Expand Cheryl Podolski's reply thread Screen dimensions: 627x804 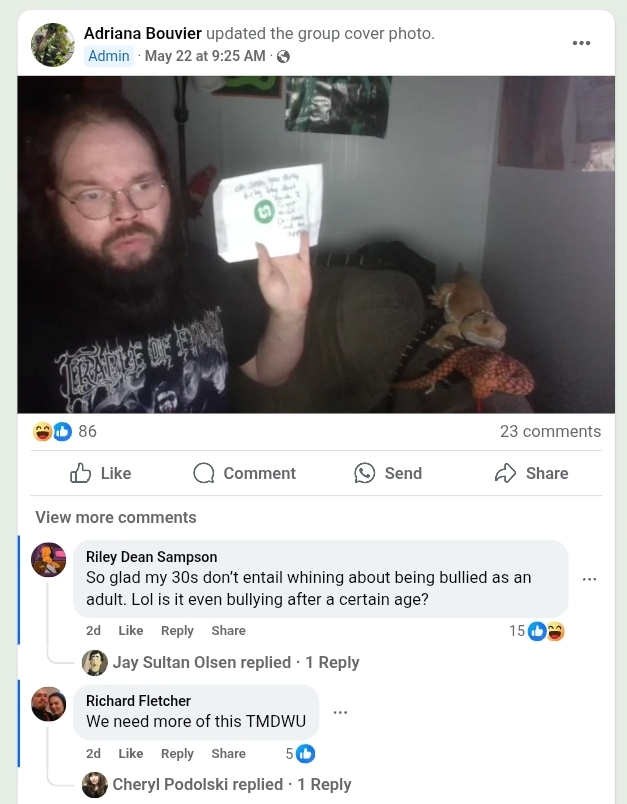[232, 785]
